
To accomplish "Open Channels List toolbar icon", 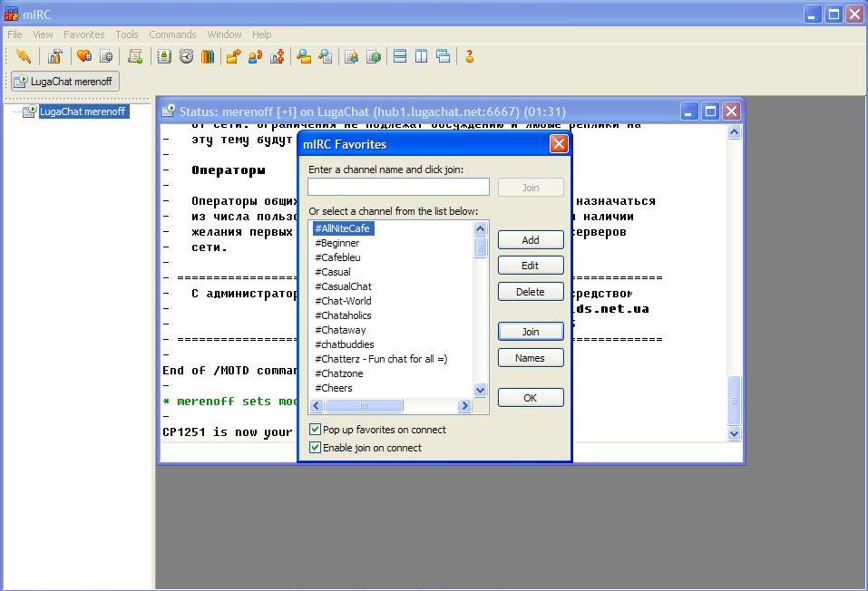I will click(106, 56).
